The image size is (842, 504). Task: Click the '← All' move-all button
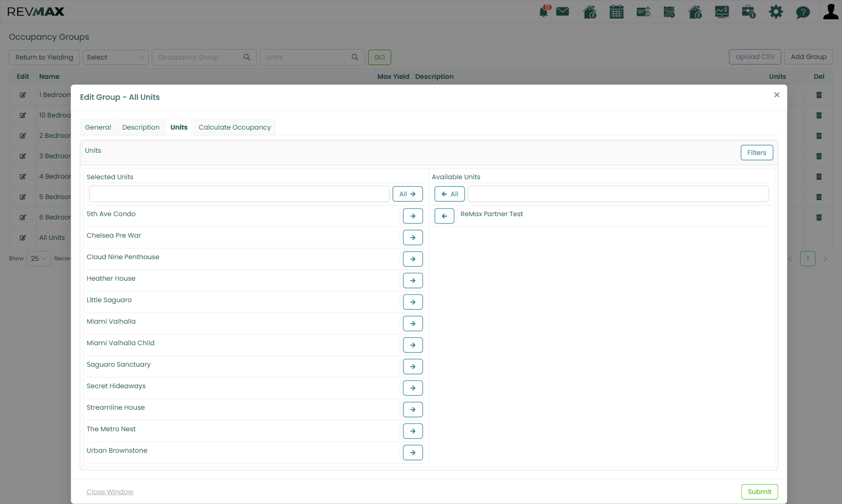[x=450, y=194]
